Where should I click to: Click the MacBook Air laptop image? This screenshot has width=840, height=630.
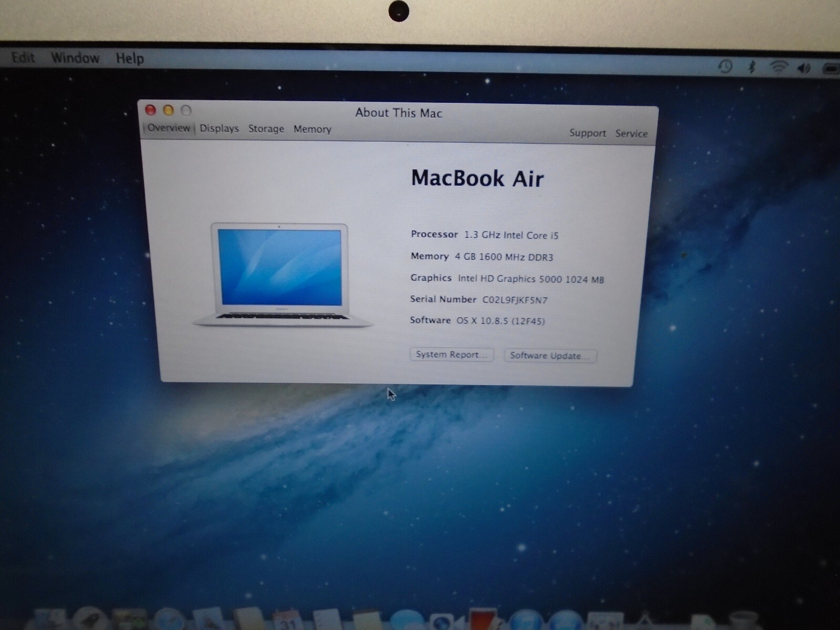click(282, 275)
